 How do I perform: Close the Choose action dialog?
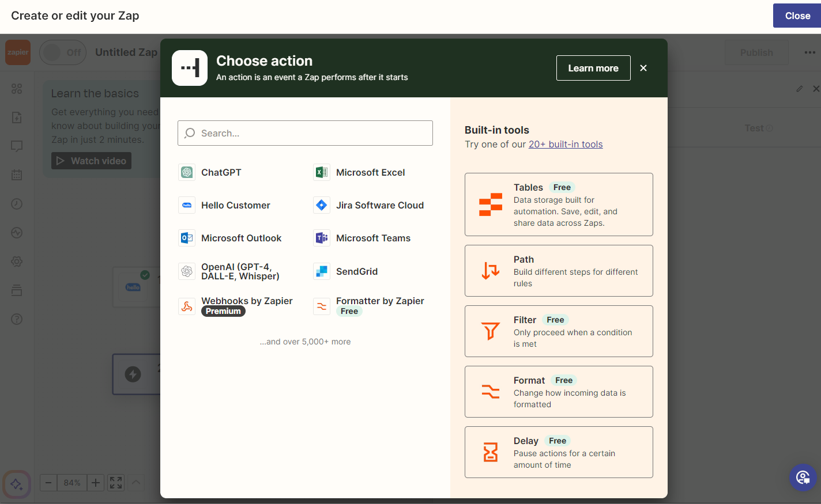click(643, 68)
